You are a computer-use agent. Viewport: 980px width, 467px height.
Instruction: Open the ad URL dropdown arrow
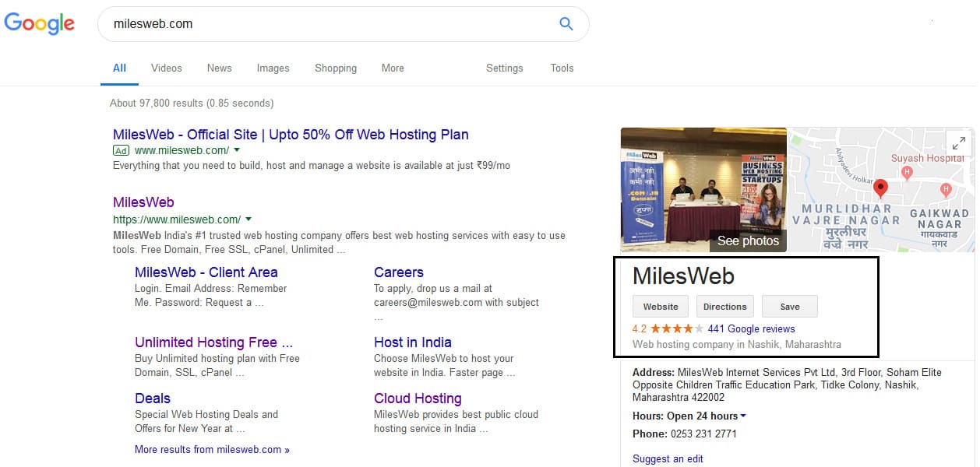click(x=237, y=150)
